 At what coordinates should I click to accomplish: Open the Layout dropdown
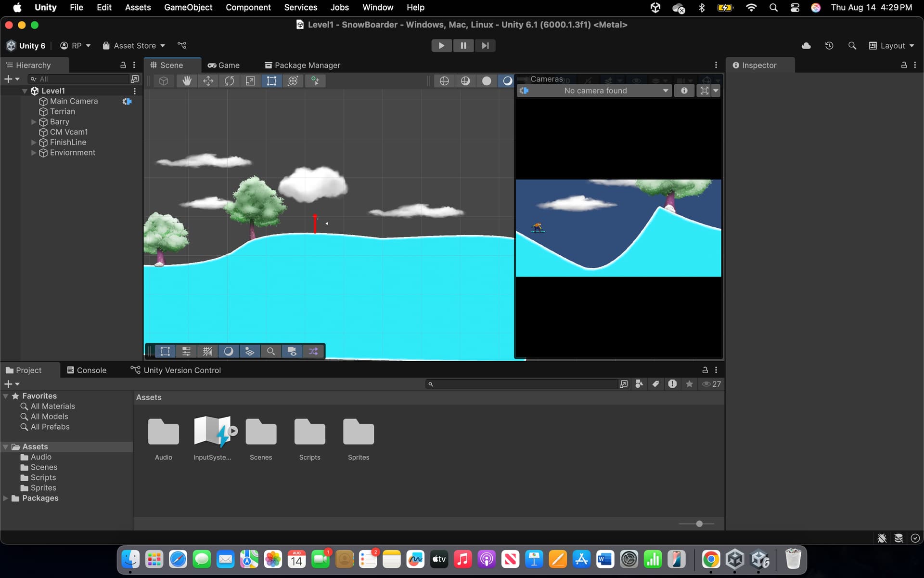tap(892, 45)
